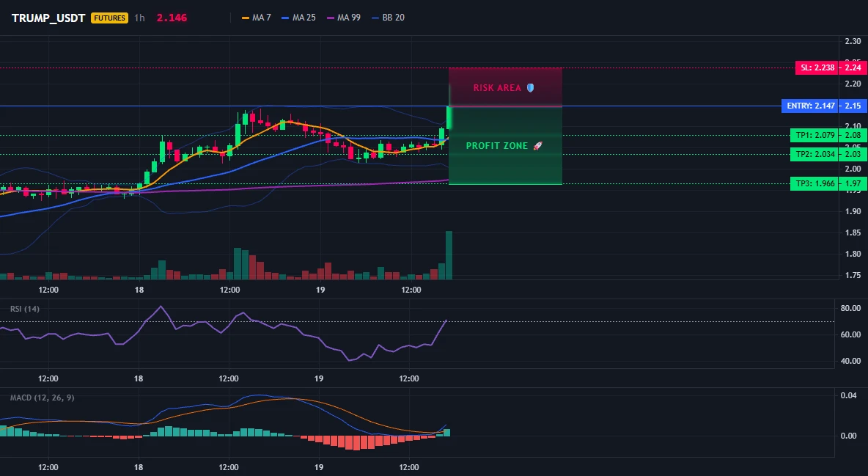The height and width of the screenshot is (476, 868).
Task: Click the green 2.08 price axis tag
Action: (853, 135)
